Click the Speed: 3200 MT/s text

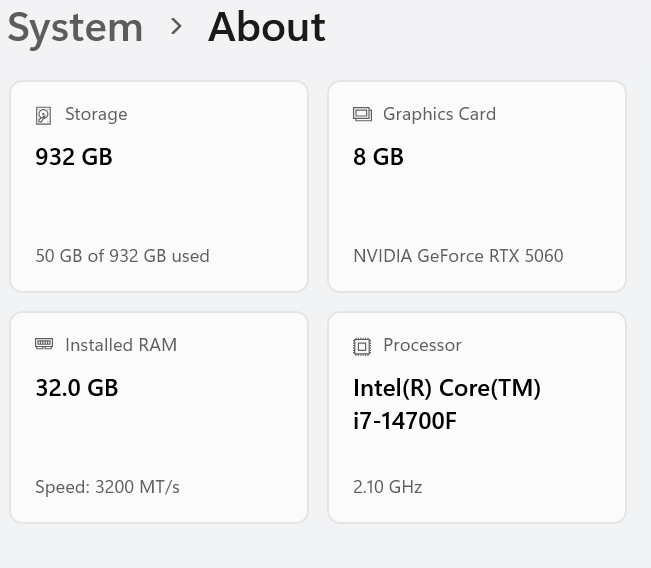(x=107, y=487)
